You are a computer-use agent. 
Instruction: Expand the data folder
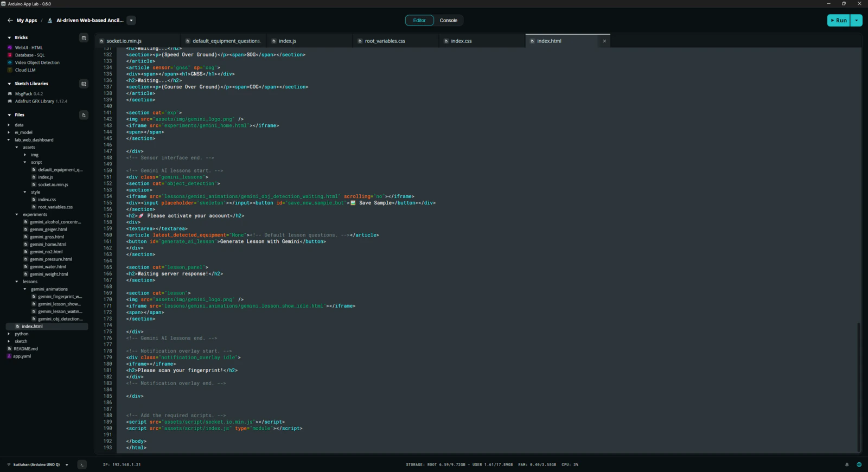point(9,125)
